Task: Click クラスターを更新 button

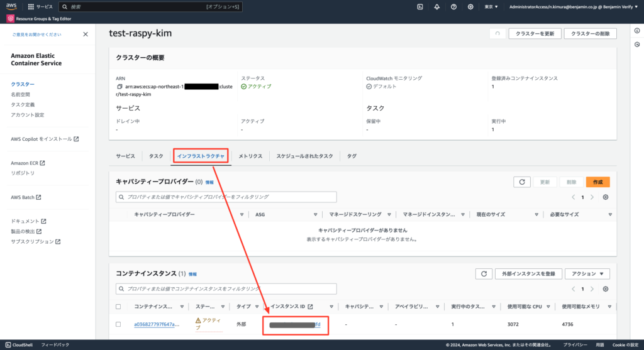Action: 535,34
